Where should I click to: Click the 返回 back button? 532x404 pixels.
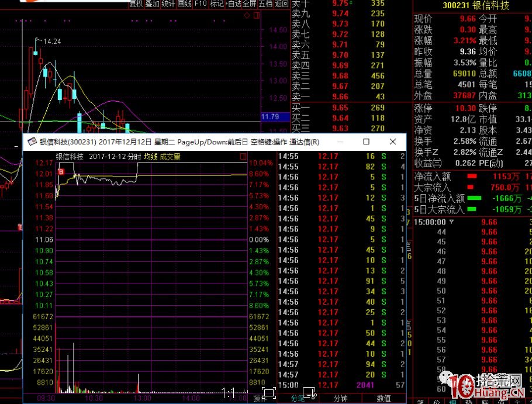pos(281,4)
